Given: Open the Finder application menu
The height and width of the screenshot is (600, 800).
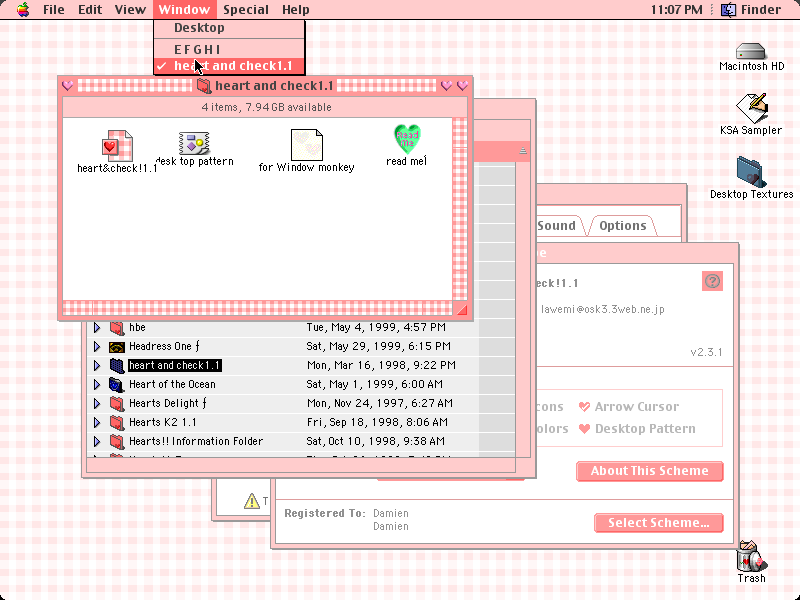Looking at the screenshot, I should [751, 10].
